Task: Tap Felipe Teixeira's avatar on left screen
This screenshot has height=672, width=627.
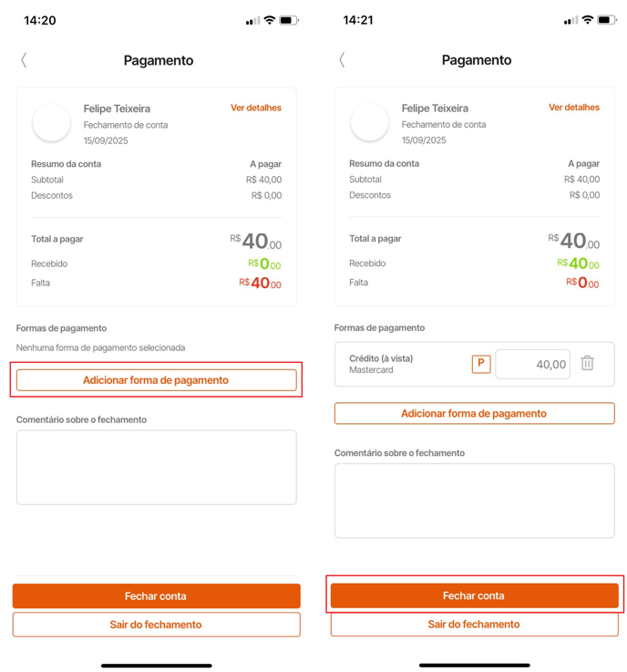Action: (x=51, y=122)
